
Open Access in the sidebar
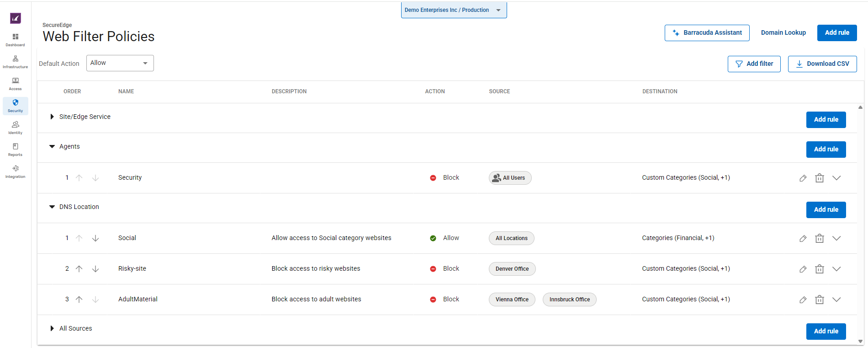coord(16,84)
